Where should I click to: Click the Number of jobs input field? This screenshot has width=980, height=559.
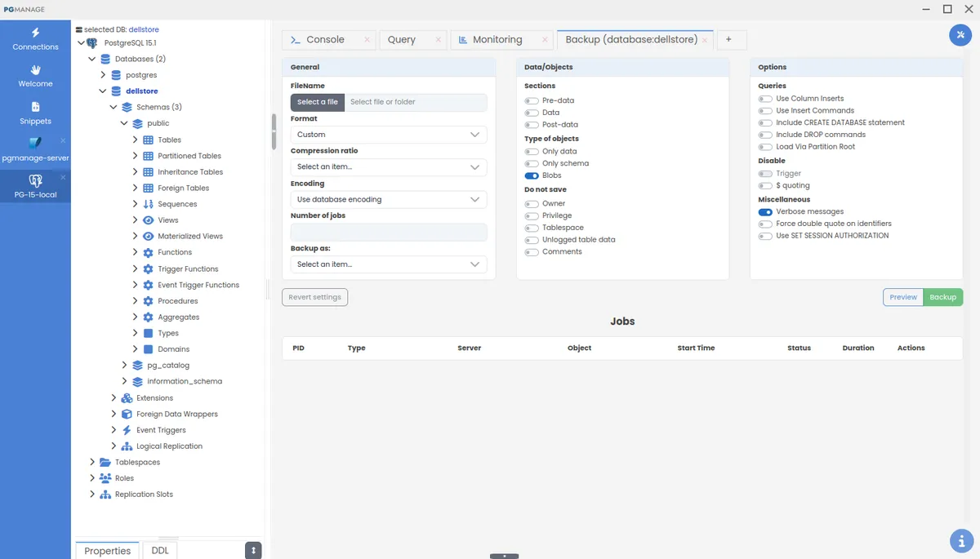point(388,232)
